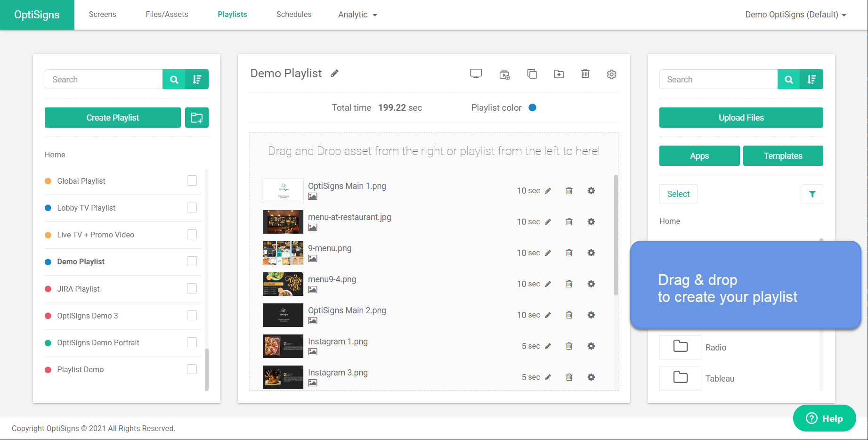Edit duration of 9-menu.png

point(548,253)
